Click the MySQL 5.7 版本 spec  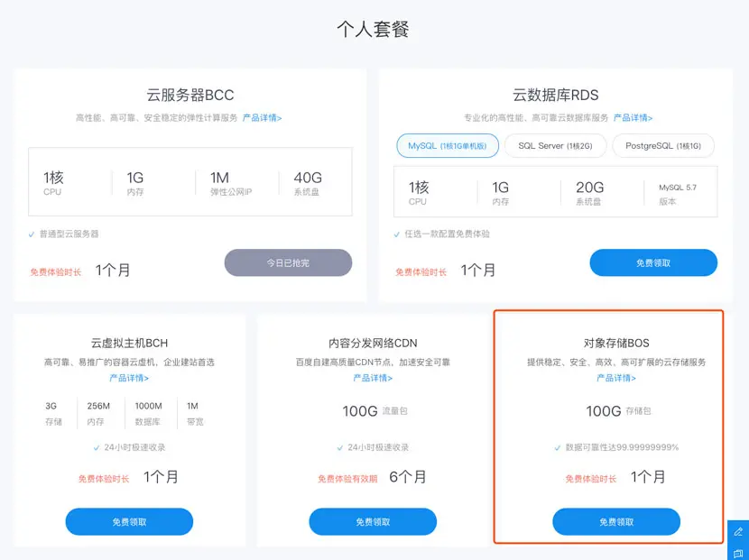(678, 194)
